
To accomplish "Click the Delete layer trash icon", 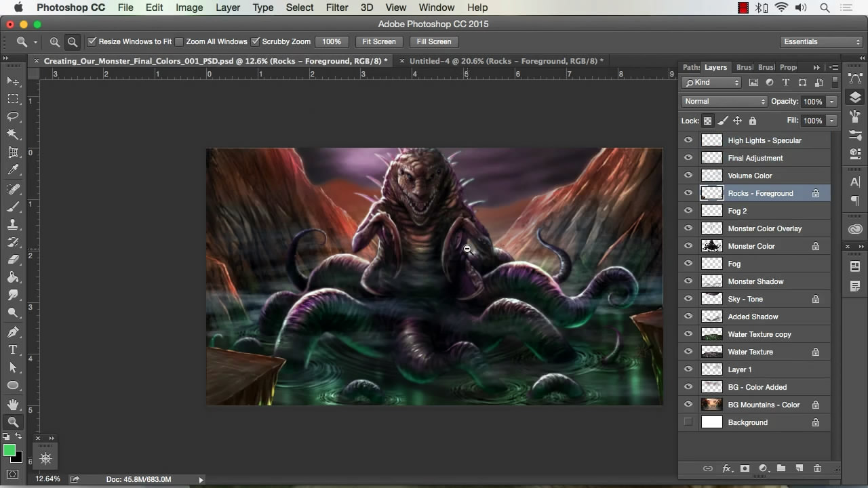I will point(817,468).
